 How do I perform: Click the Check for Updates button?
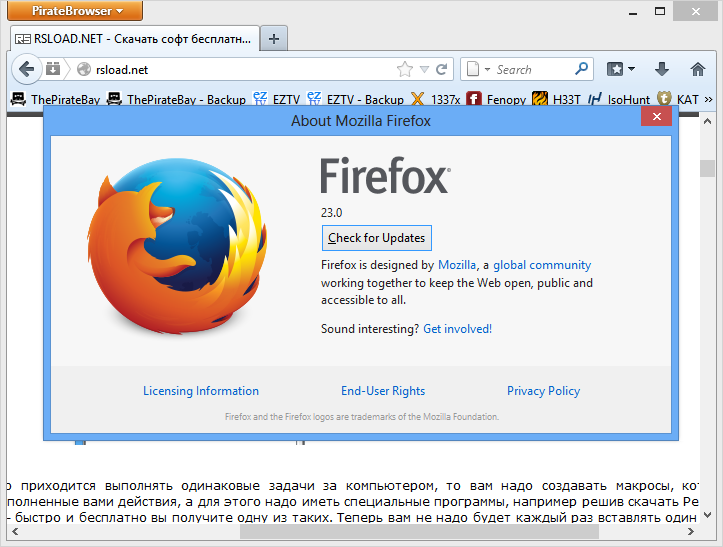click(x=376, y=238)
